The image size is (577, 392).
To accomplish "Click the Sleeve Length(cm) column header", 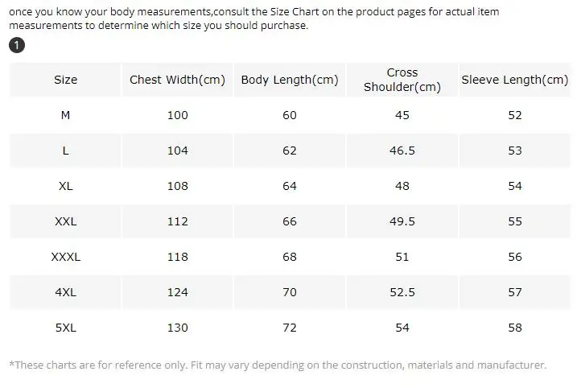I will 515,80.
